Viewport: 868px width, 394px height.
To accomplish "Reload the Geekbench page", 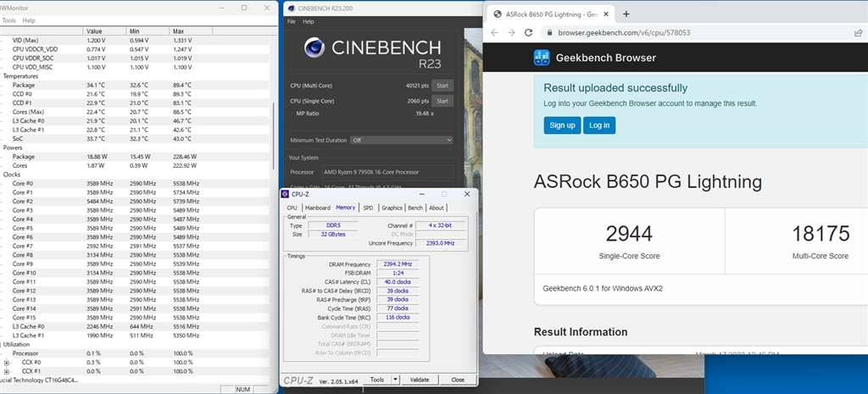I will pos(528,33).
